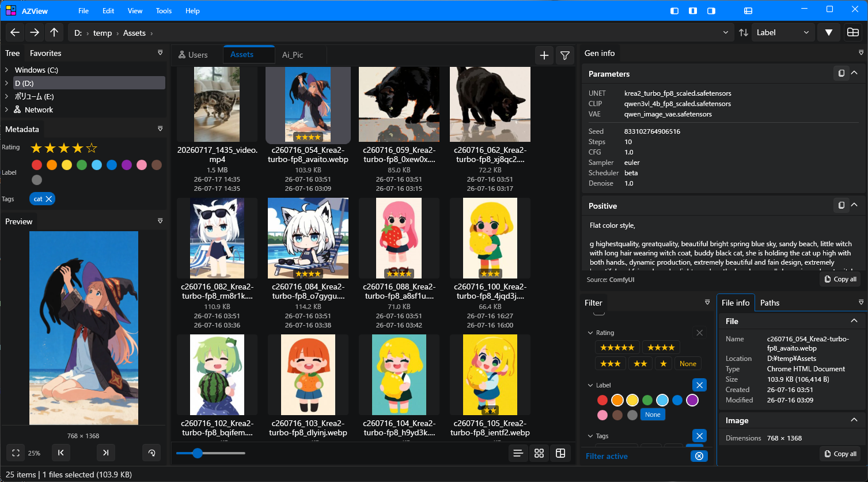Switch to the Favorites tab
The image size is (868, 482).
click(46, 53)
